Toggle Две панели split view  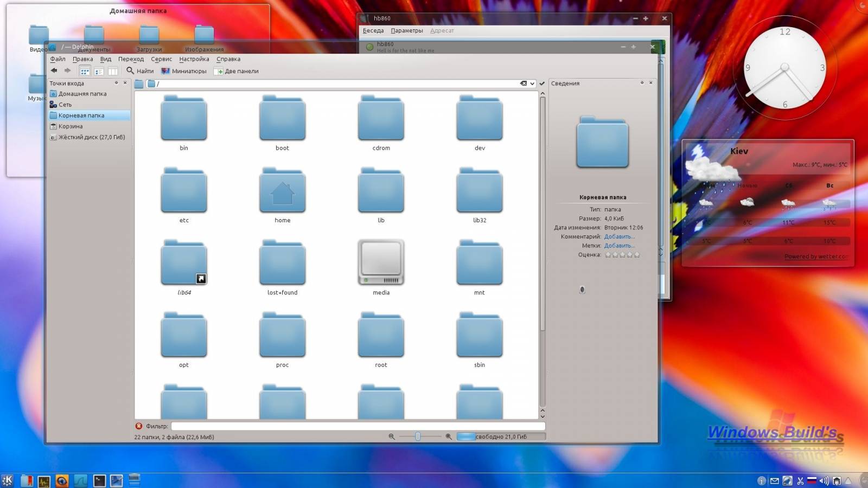coord(236,71)
